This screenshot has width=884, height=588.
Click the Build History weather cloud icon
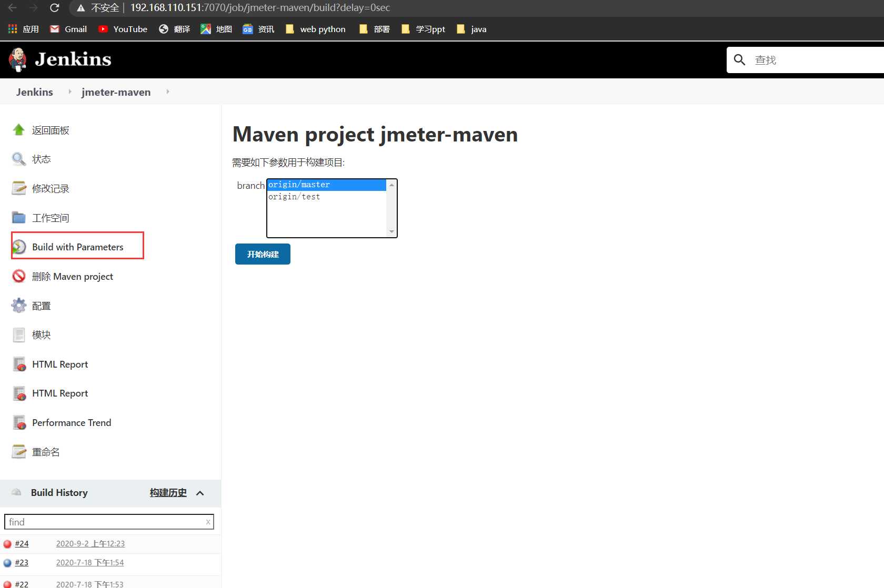[17, 492]
